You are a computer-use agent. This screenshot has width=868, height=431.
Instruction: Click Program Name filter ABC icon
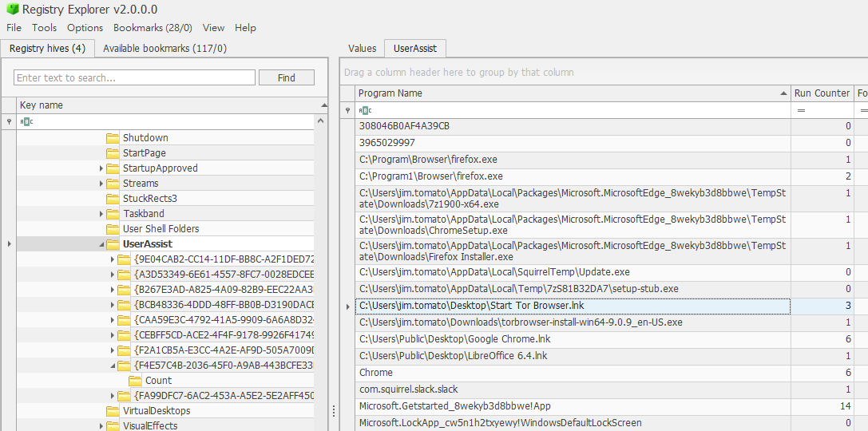coord(367,111)
